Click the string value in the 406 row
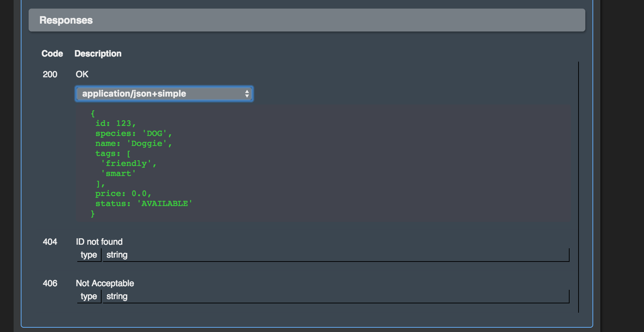Image resolution: width=644 pixels, height=332 pixels. point(117,297)
